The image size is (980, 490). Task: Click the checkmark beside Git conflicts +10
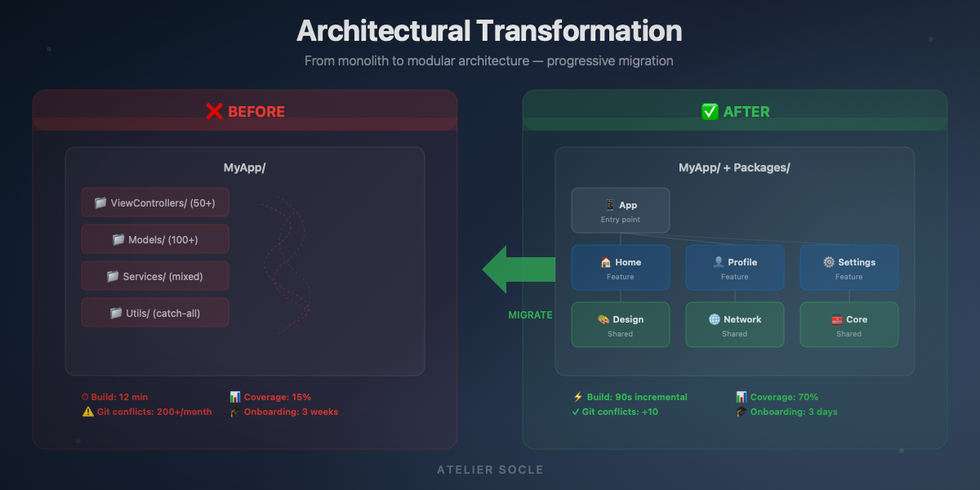[x=575, y=412]
